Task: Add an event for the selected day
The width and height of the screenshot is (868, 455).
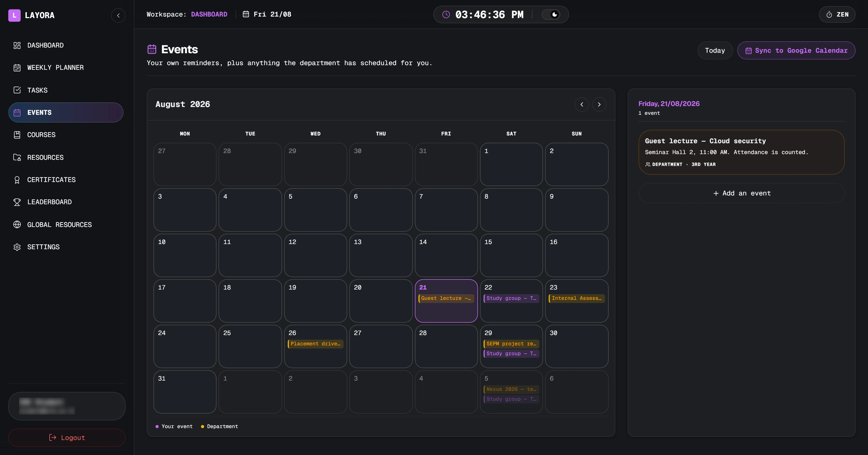Action: pyautogui.click(x=741, y=193)
